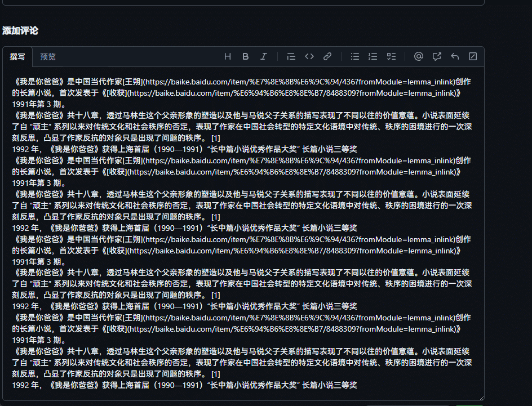Apply italic formatting to the text
The image size is (532, 406).
pos(263,56)
